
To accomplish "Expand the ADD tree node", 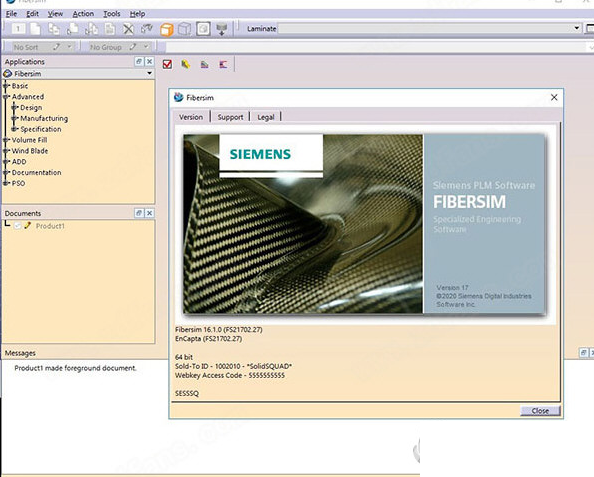I will (x=6, y=162).
